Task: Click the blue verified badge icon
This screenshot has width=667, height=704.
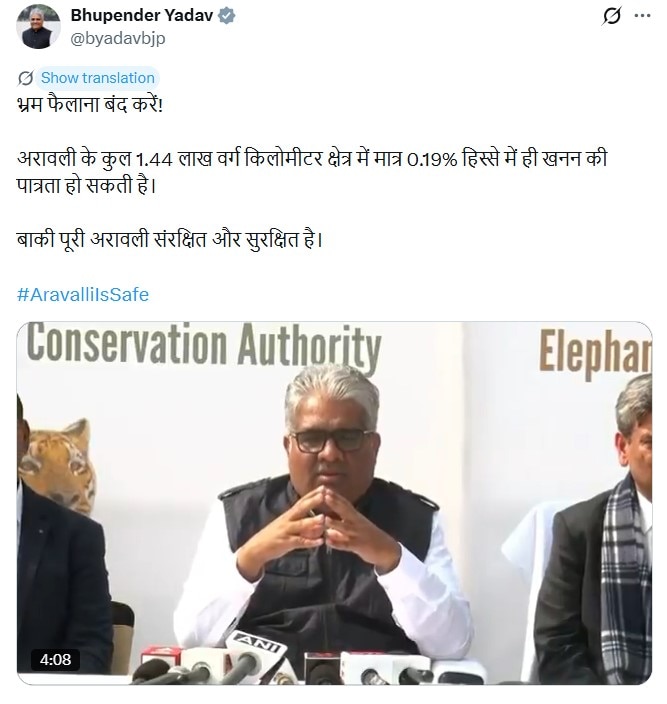Action: pyautogui.click(x=227, y=16)
